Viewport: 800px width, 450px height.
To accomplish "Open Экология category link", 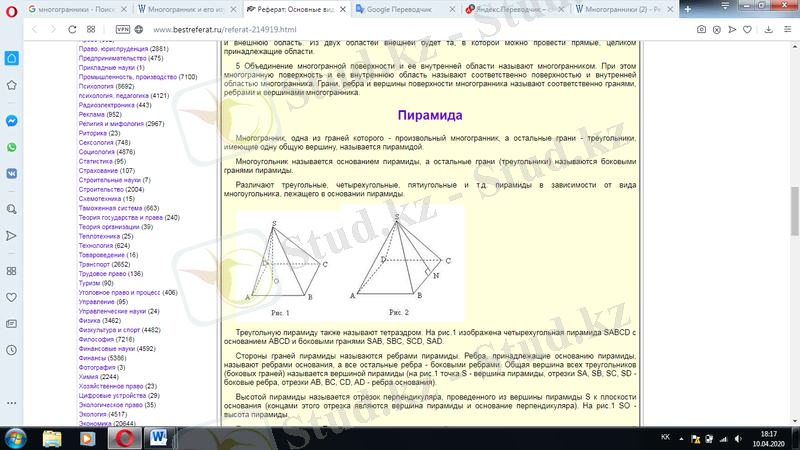I will [x=92, y=414].
